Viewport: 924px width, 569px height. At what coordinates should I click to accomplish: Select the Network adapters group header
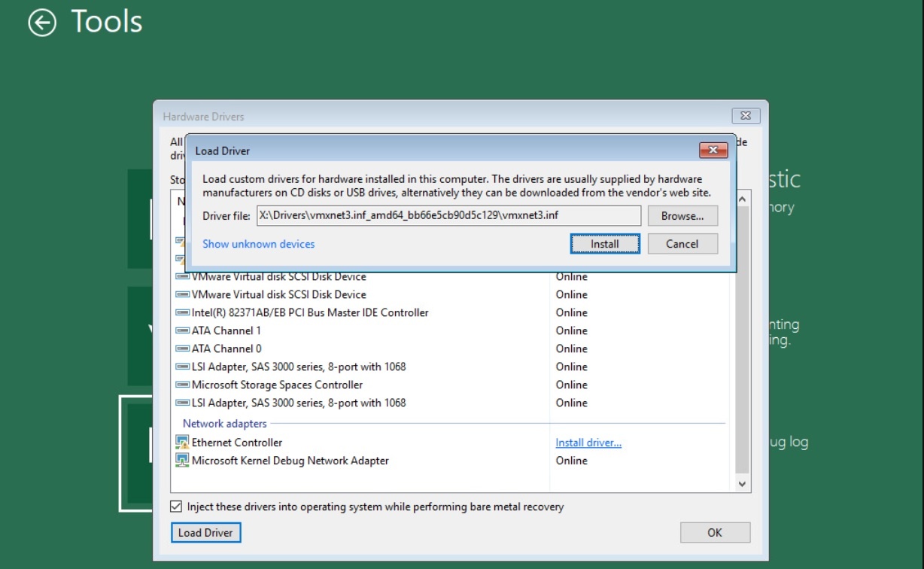[224, 424]
